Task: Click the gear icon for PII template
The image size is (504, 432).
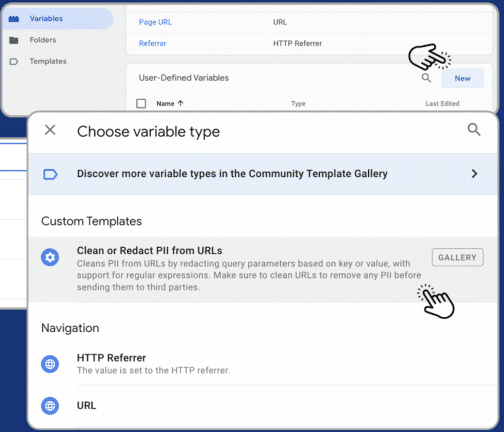Action: coord(50,257)
